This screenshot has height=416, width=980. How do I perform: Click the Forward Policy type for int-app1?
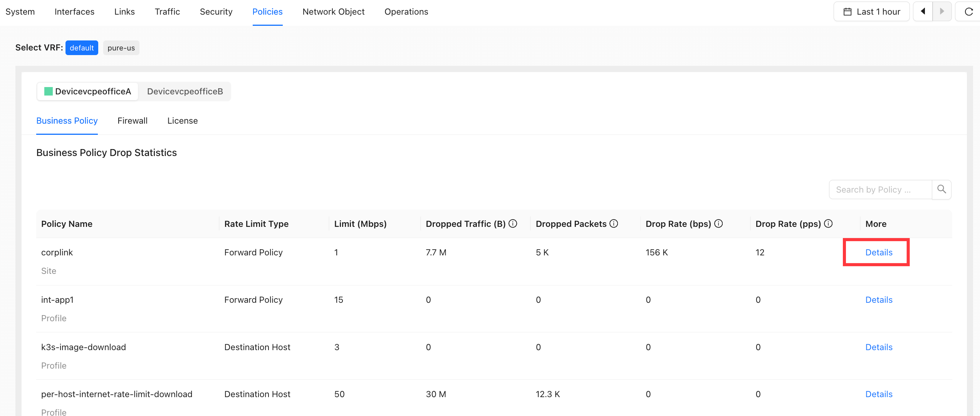[x=253, y=300]
